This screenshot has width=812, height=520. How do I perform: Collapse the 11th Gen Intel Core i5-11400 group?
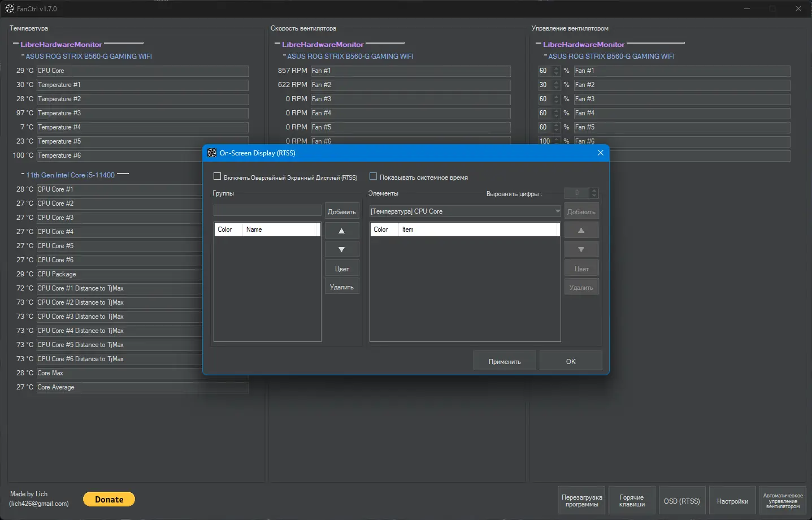[x=23, y=174]
